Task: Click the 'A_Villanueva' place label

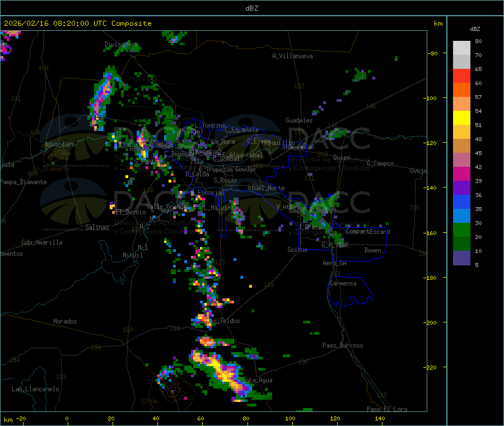Action: [292, 56]
